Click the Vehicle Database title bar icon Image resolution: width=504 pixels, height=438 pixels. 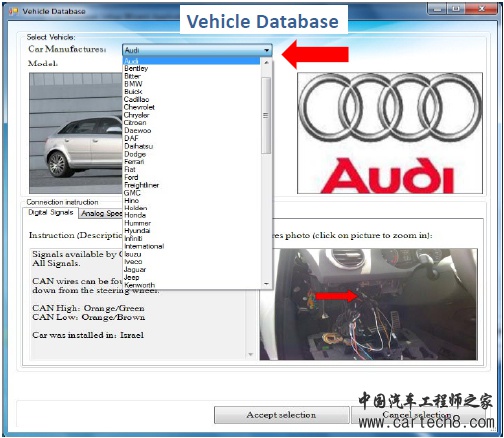13,11
